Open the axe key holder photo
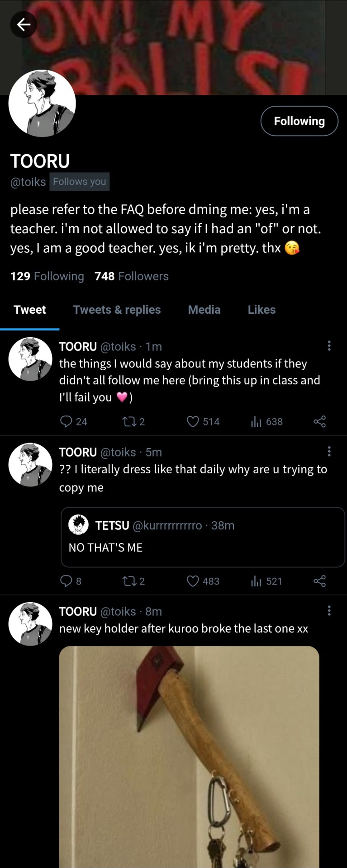 (x=189, y=755)
